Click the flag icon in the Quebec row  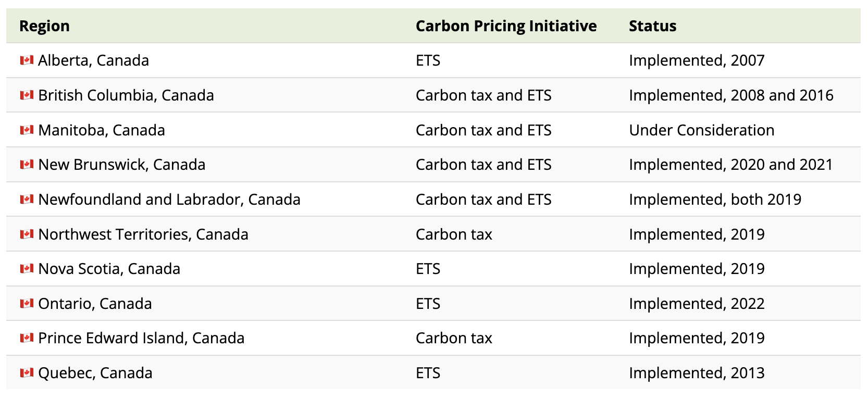click(x=27, y=373)
